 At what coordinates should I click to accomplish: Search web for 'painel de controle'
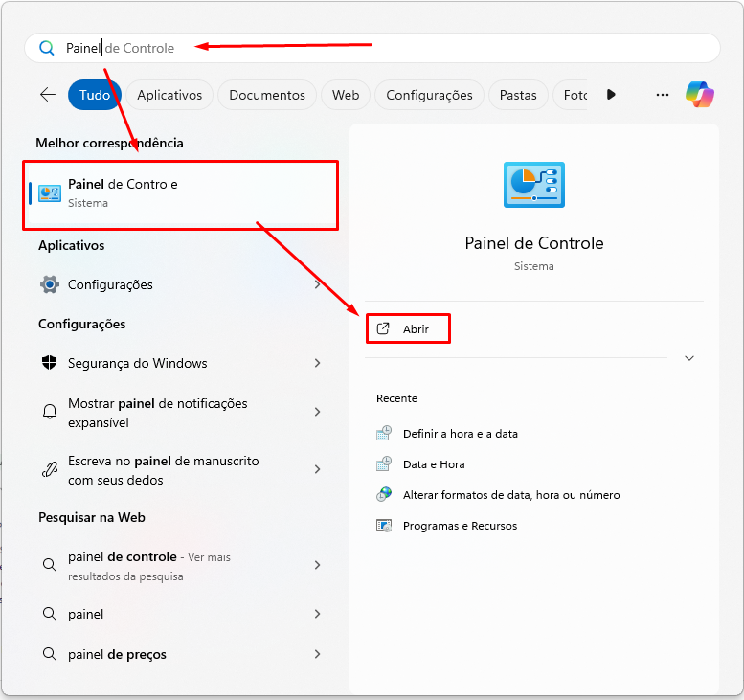coord(180,566)
